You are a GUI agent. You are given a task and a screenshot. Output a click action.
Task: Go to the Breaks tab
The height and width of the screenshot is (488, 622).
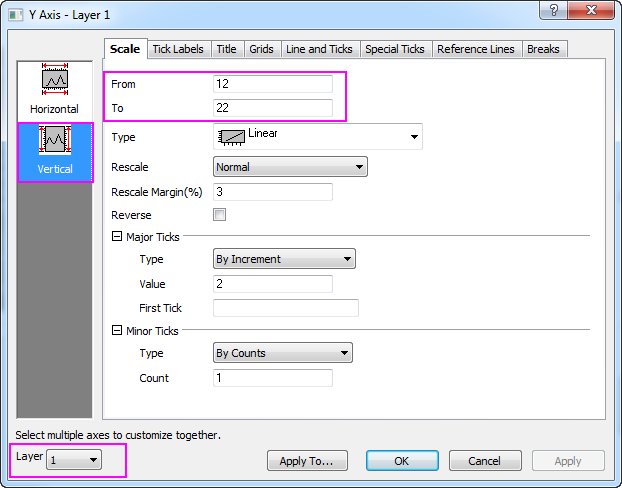[x=543, y=49]
